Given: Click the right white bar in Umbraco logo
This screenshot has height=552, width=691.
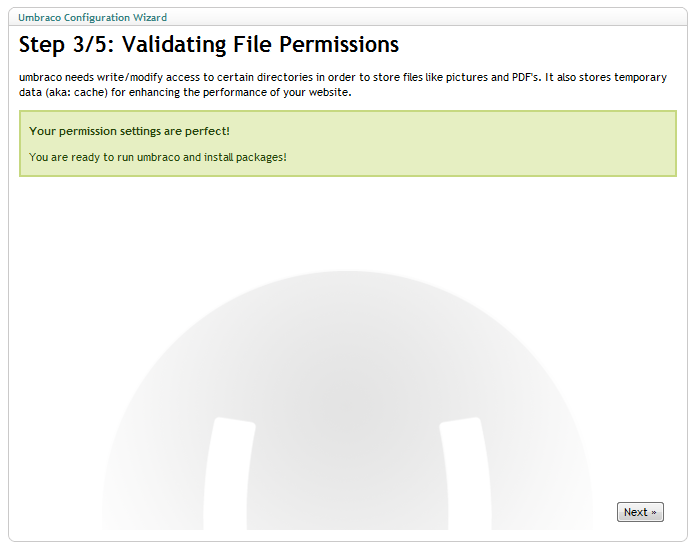Looking at the screenshot, I should (x=465, y=474).
